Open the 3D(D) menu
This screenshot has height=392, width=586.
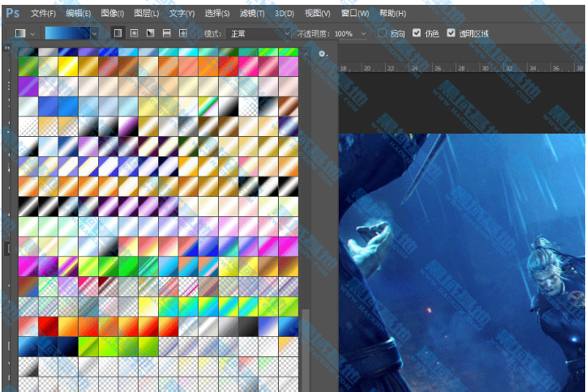(x=284, y=14)
